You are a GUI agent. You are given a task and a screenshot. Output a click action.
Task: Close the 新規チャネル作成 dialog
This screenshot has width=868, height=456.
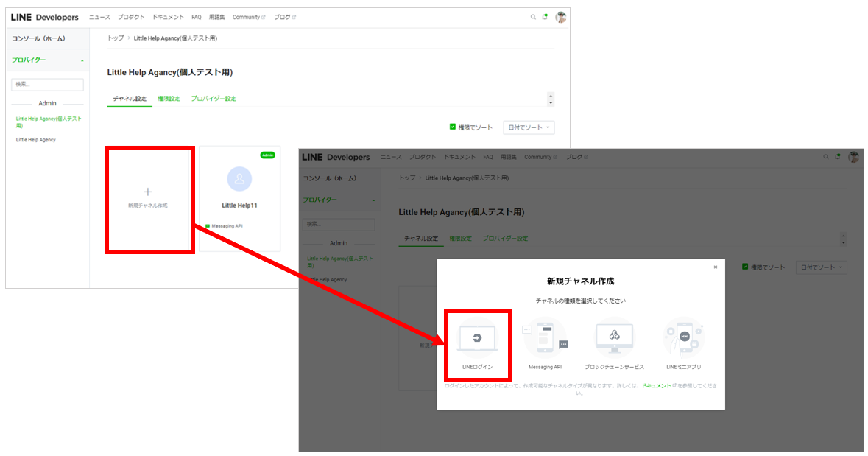[715, 267]
